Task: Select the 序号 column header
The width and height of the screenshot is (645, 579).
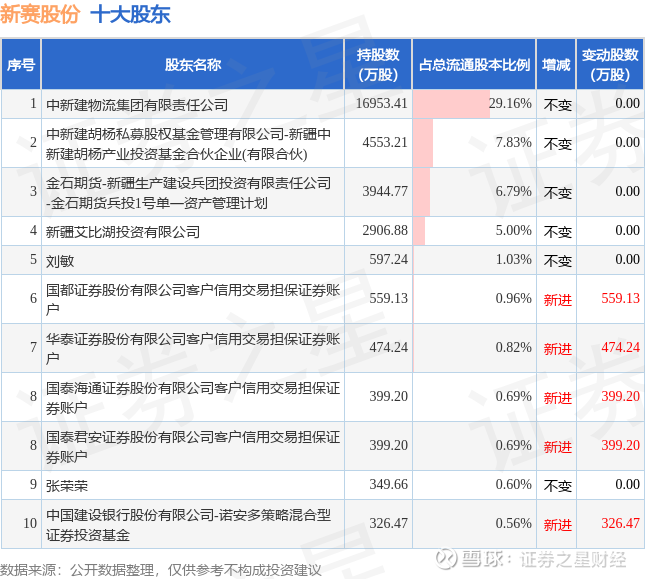Action: click(21, 65)
